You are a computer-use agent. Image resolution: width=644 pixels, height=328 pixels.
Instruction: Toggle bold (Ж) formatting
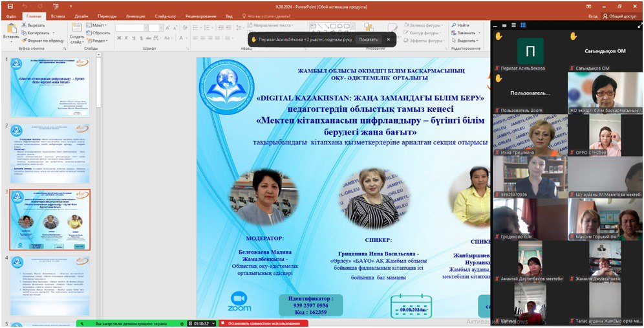[119, 38]
